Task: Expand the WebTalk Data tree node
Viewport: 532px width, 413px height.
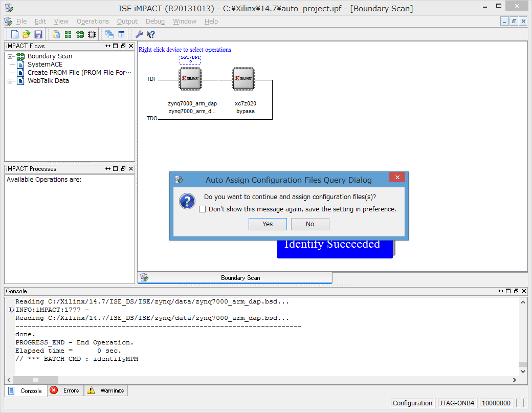Action: (x=10, y=81)
